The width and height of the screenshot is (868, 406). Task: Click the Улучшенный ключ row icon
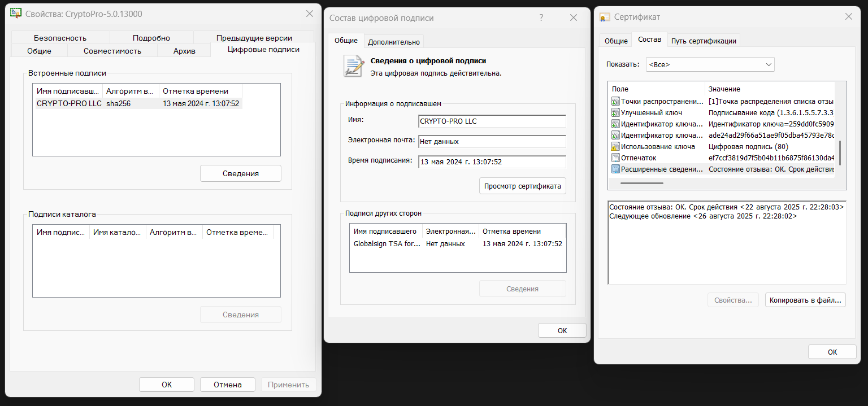click(615, 113)
